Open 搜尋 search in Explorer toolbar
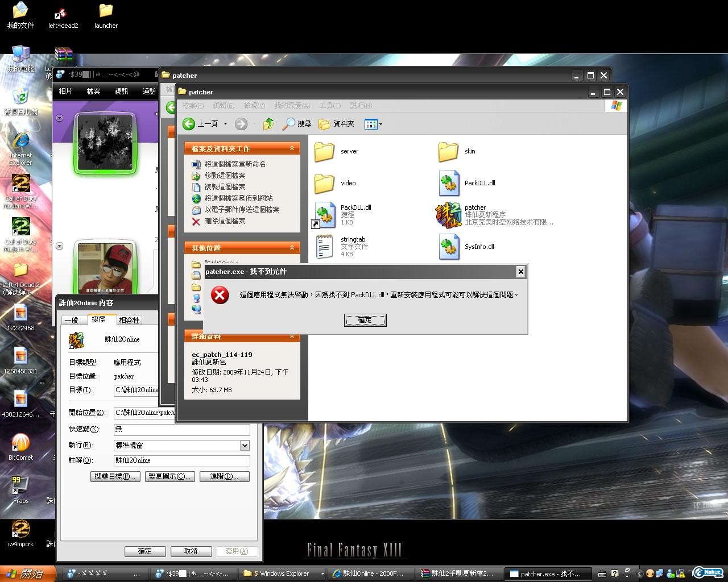This screenshot has width=728, height=582. [297, 123]
